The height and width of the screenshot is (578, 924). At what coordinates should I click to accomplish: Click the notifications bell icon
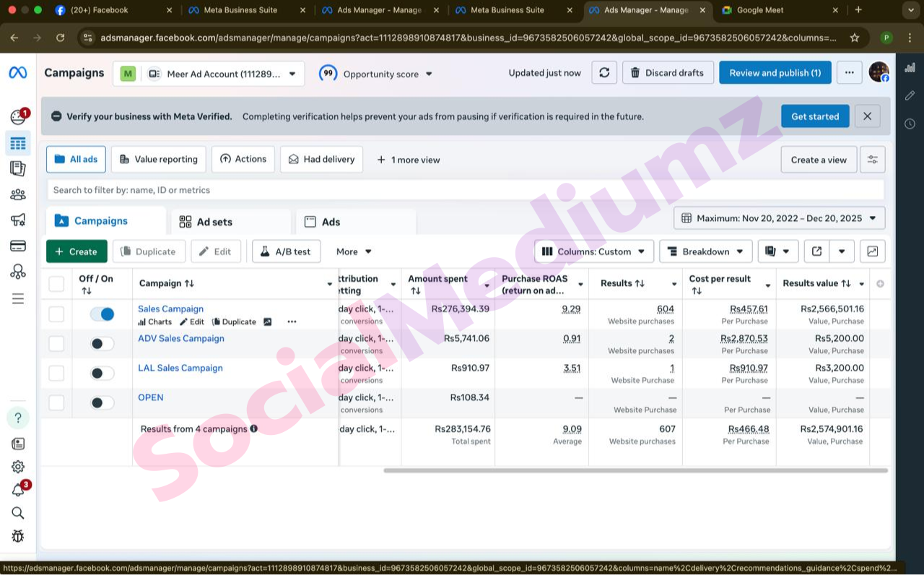tap(18, 490)
